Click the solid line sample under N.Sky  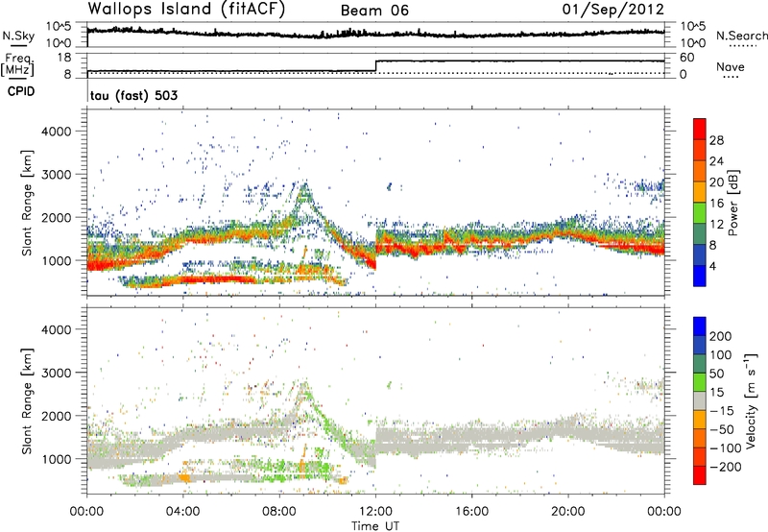pos(18,46)
